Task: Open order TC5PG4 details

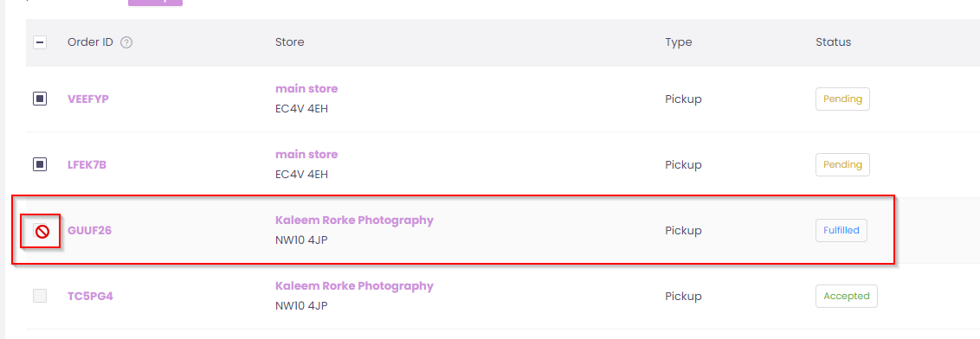Action: (90, 296)
